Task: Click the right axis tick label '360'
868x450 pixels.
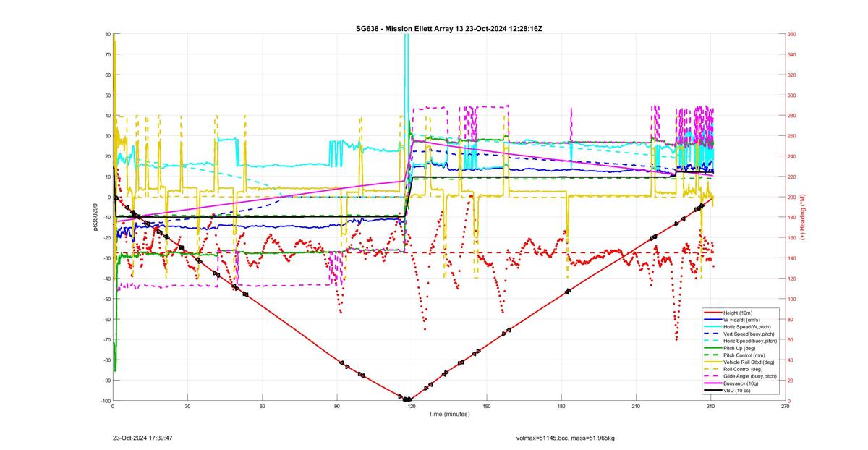Action: coord(792,34)
